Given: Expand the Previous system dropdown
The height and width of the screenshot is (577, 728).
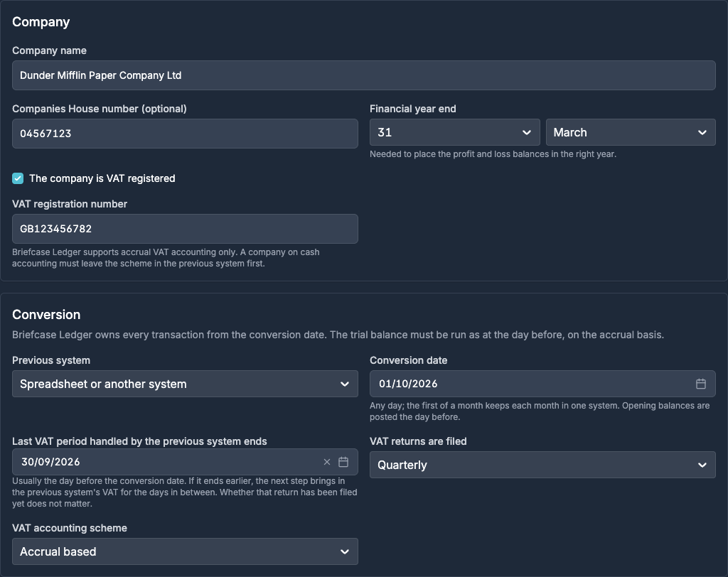Looking at the screenshot, I should click(185, 384).
